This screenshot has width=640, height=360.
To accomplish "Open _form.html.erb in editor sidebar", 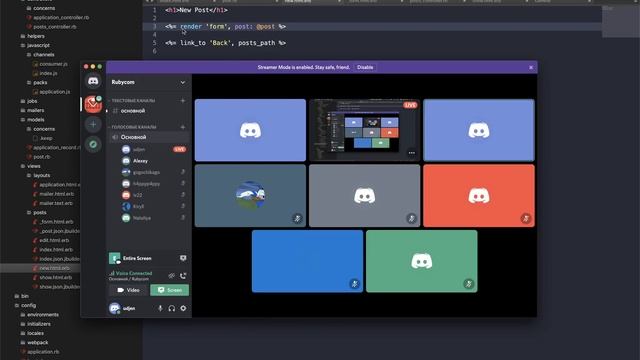I will pyautogui.click(x=56, y=222).
